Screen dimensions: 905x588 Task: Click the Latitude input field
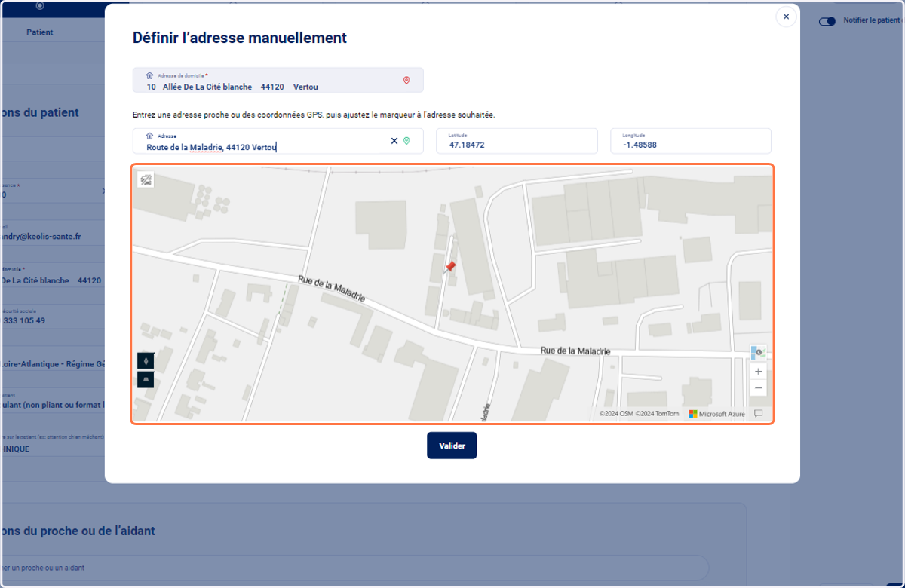[517, 141]
